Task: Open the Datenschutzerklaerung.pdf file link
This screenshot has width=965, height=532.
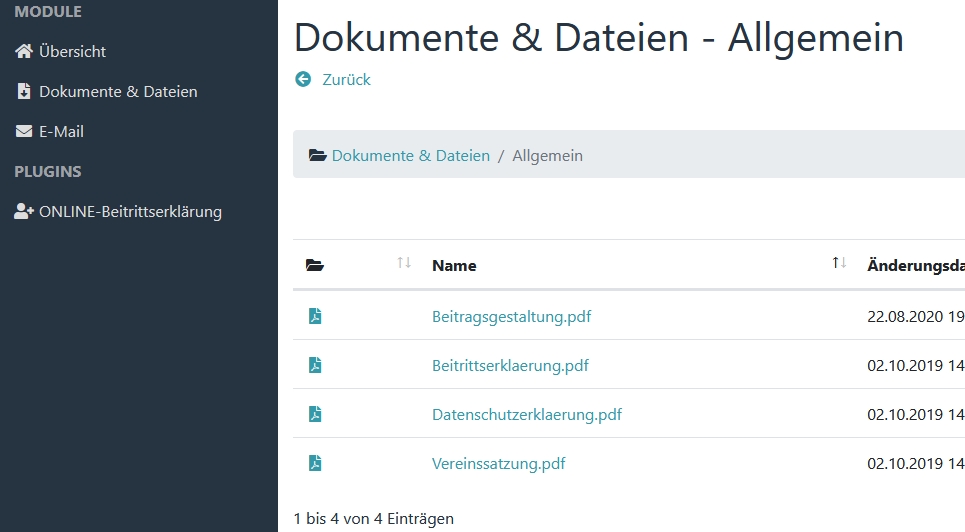Action: click(526, 414)
